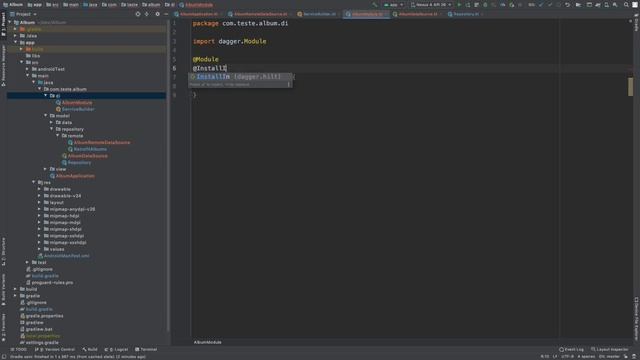640x360 pixels.
Task: Expand the view package folder
Action: pyautogui.click(x=46, y=169)
